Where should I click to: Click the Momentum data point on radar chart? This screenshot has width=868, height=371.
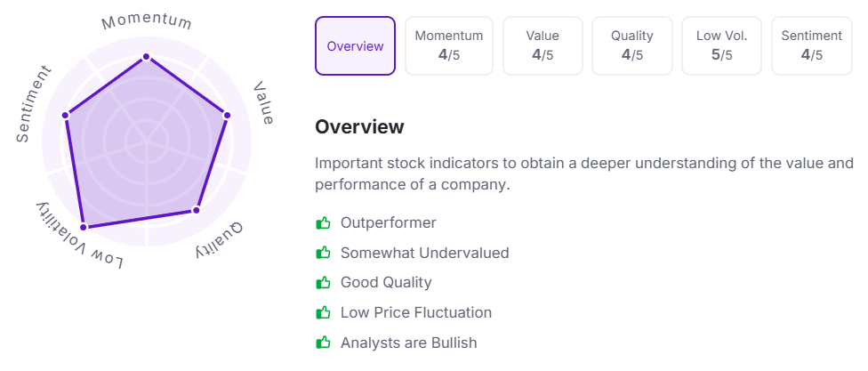click(x=147, y=57)
